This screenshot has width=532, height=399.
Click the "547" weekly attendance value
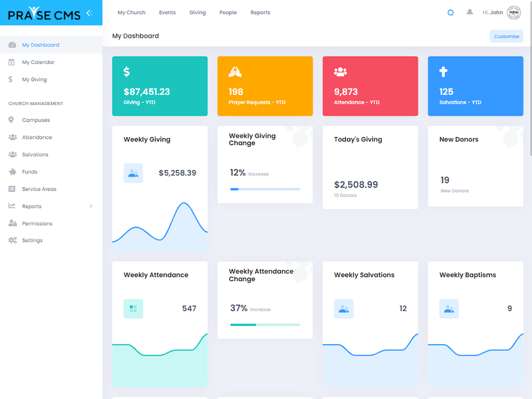(189, 309)
